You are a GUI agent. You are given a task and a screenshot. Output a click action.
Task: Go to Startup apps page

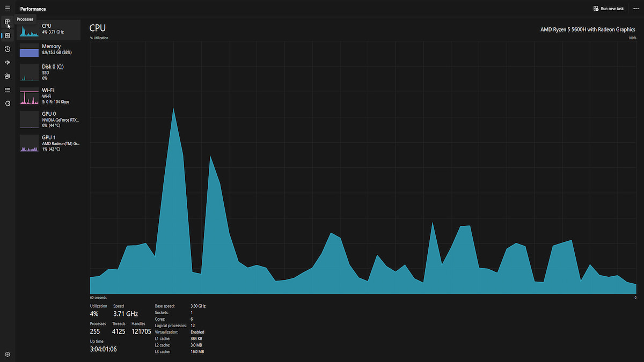(x=8, y=63)
